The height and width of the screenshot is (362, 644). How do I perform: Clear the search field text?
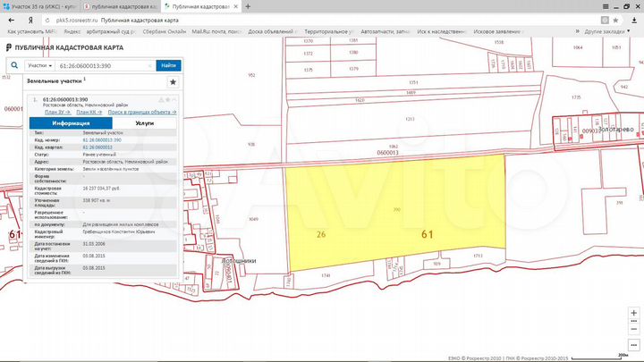point(149,65)
